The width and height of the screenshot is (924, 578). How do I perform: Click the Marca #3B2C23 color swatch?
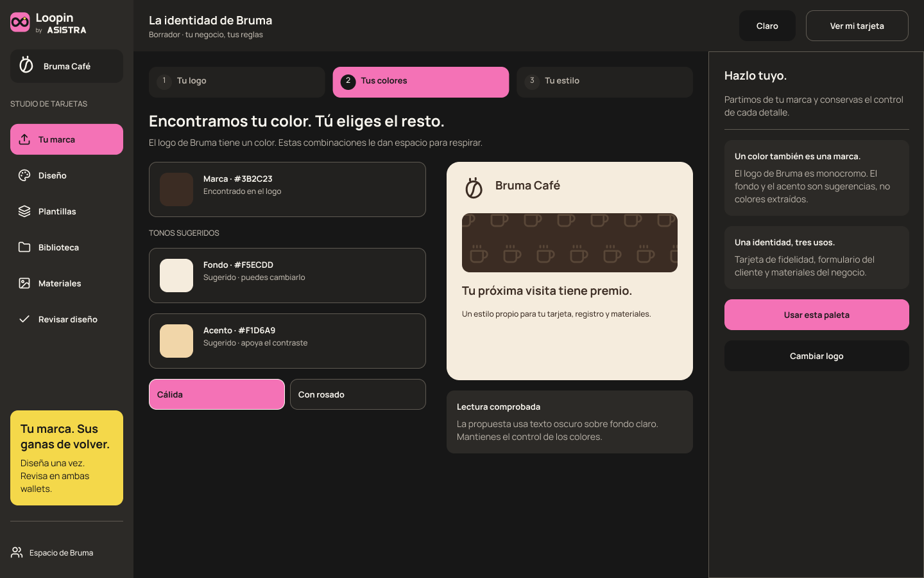tap(176, 189)
